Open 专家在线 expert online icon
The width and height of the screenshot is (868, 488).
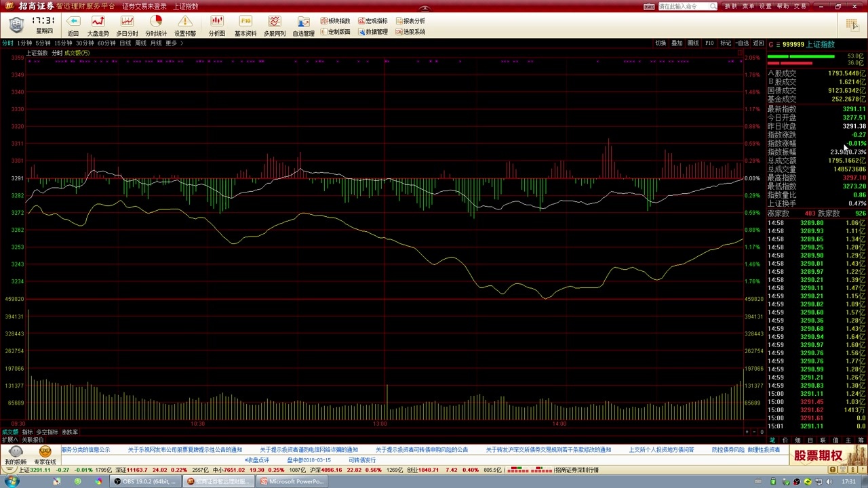point(45,455)
